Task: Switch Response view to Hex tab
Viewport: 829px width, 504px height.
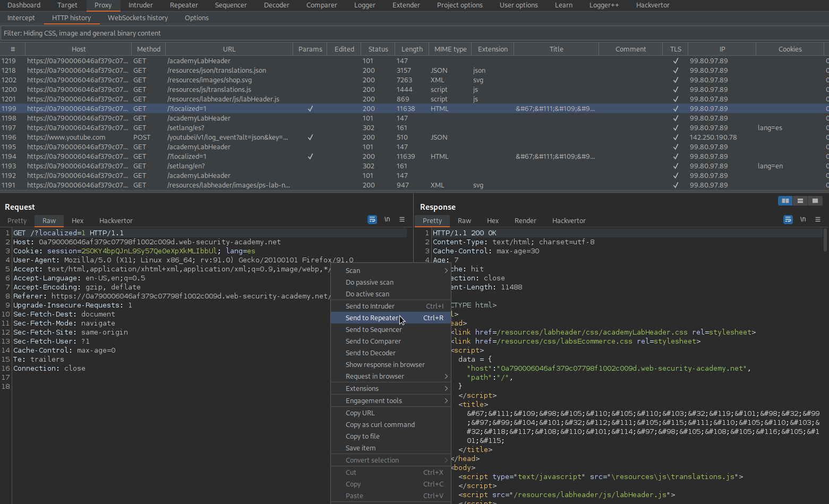Action: (x=493, y=221)
